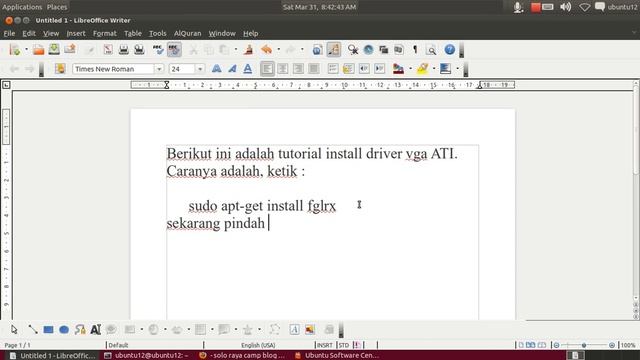This screenshot has width=640, height=360.
Task: Open the Edit menu
Action: [29, 33]
